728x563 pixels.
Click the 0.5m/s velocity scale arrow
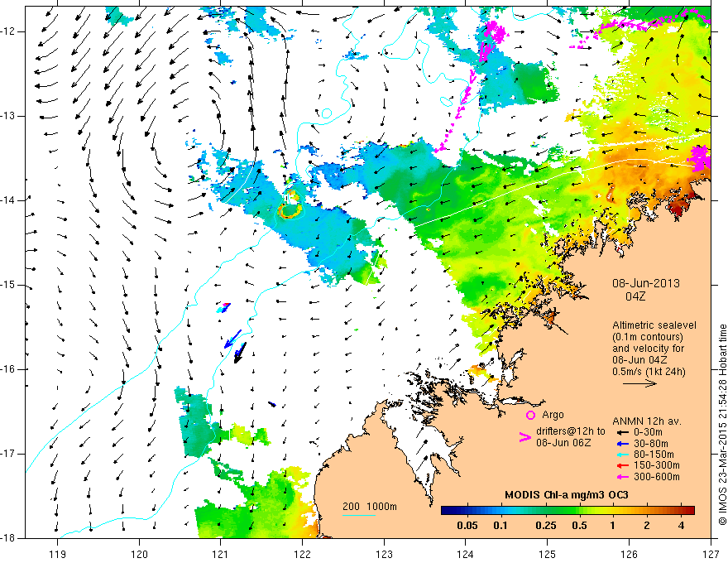pyautogui.click(x=639, y=383)
